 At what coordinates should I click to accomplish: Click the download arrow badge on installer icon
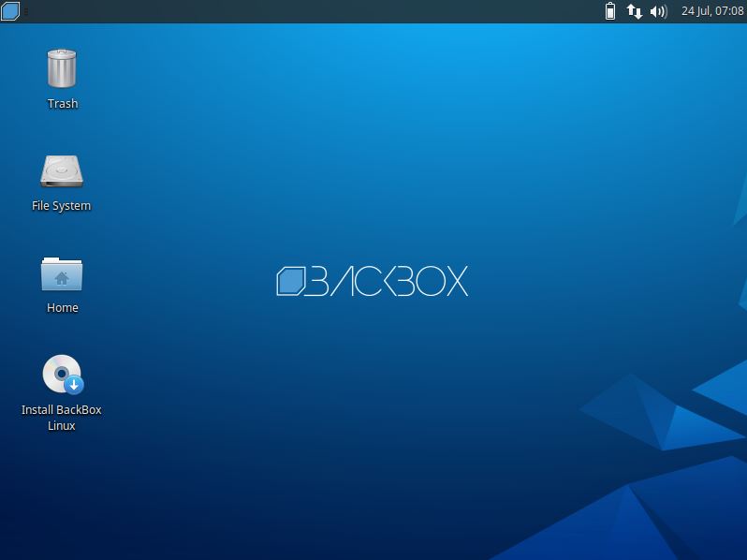[74, 384]
